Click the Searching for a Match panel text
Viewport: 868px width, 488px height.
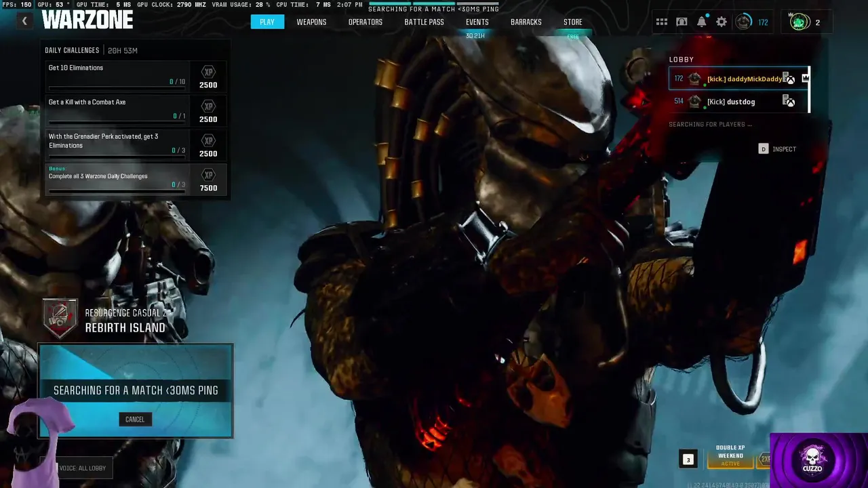136,390
